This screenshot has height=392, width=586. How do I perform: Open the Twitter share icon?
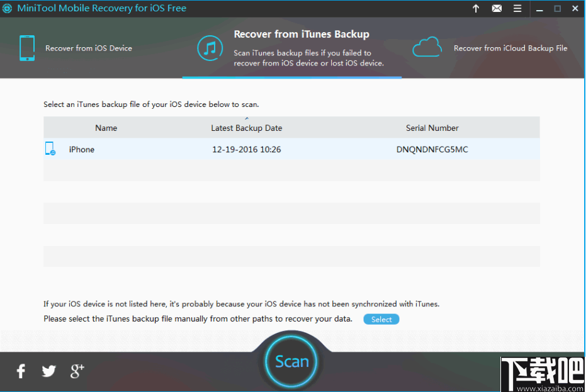pyautogui.click(x=48, y=371)
